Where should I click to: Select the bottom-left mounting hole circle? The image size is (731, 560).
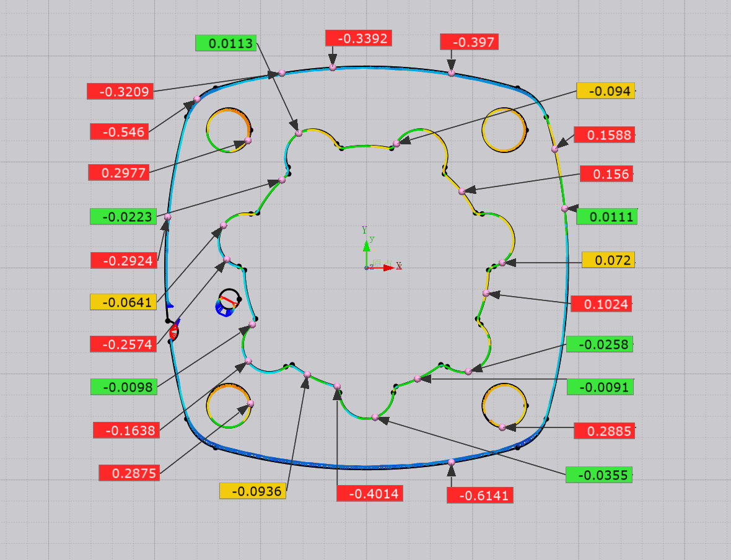point(229,406)
